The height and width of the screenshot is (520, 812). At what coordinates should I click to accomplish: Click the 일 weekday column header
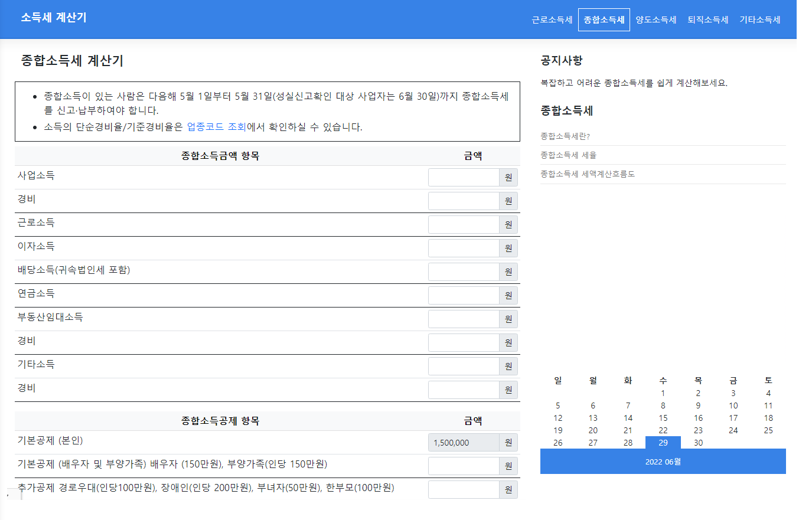coord(558,380)
